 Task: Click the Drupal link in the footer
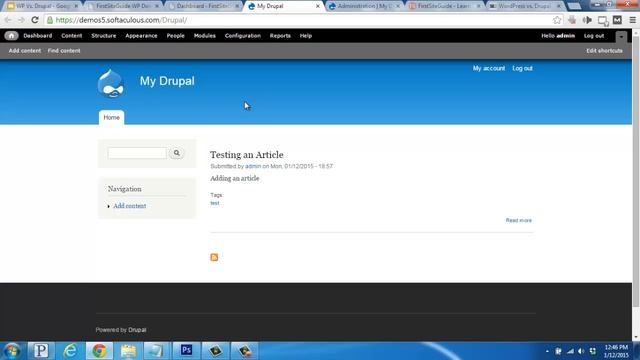(x=137, y=330)
